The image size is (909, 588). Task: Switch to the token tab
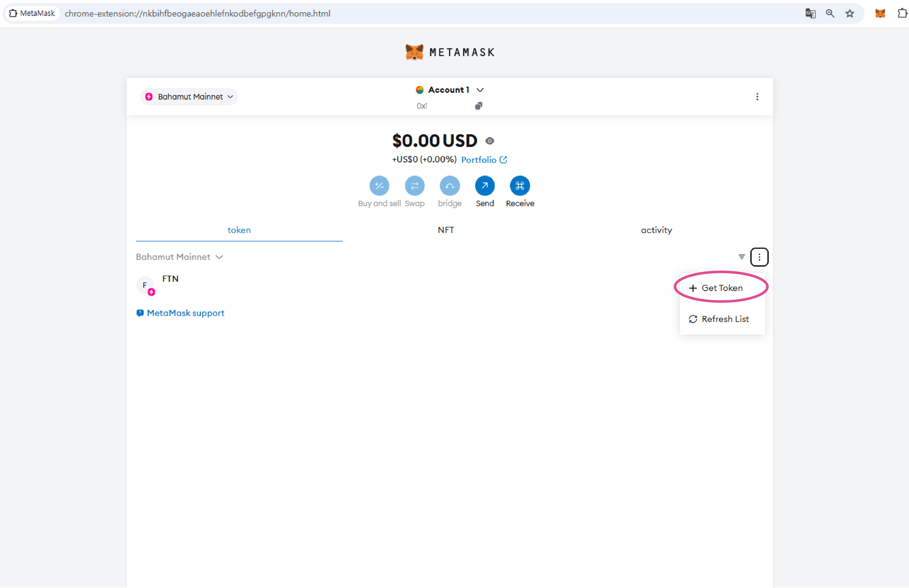[x=239, y=230]
